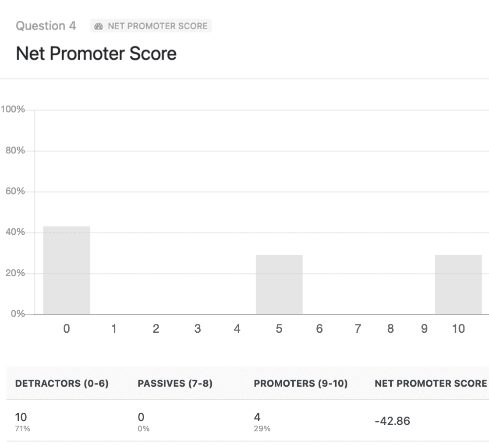Click the "PASSIVES (7-8)" column header
Image resolution: width=489 pixels, height=448 pixels.
click(x=175, y=384)
